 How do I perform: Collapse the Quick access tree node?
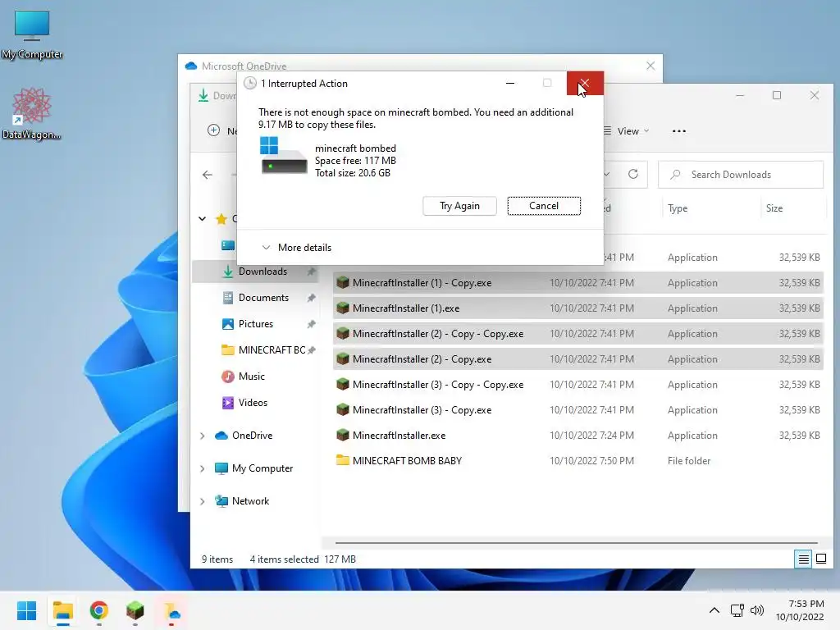pyautogui.click(x=202, y=218)
